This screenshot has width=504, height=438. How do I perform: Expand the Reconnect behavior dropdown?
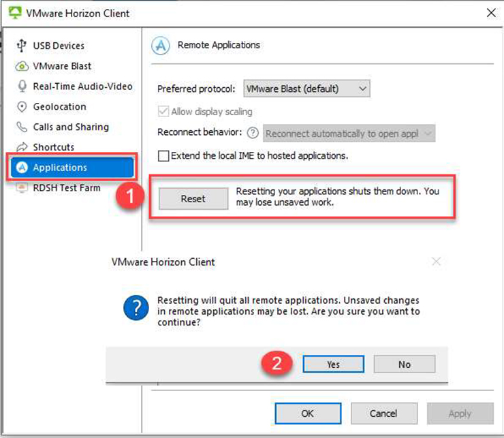pyautogui.click(x=349, y=134)
